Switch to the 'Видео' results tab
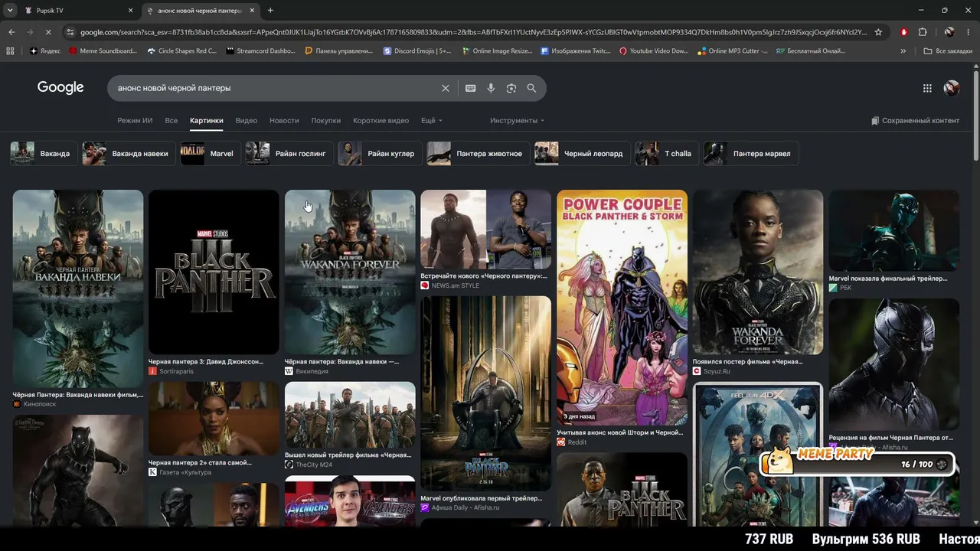The width and height of the screenshot is (980, 551). coord(247,121)
